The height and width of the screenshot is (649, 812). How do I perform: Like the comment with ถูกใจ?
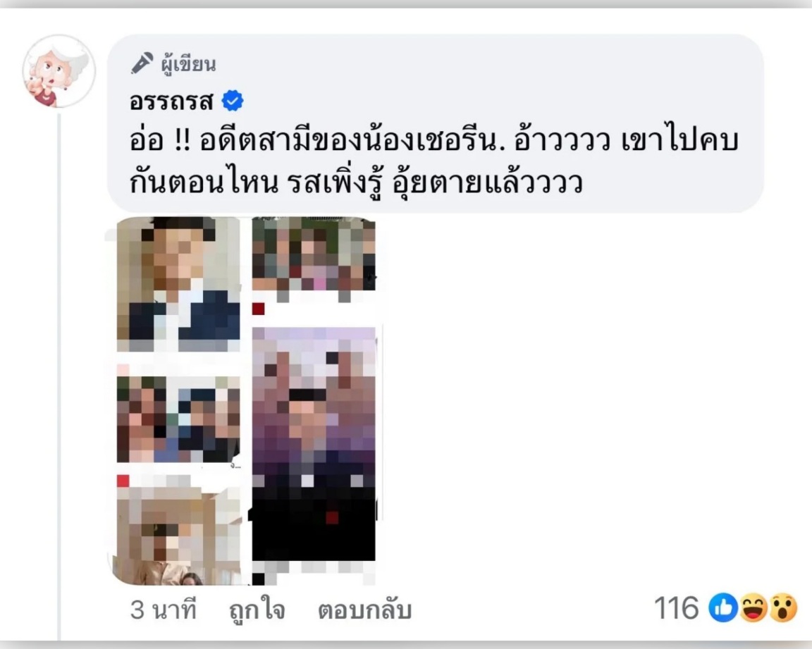click(257, 609)
